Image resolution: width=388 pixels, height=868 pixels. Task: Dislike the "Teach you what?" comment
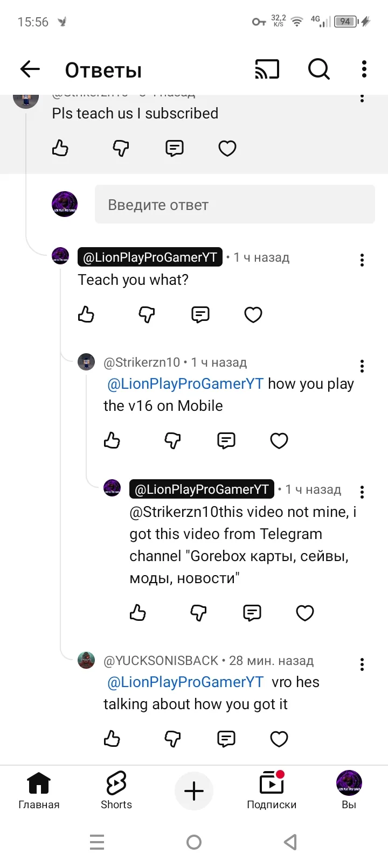[147, 314]
